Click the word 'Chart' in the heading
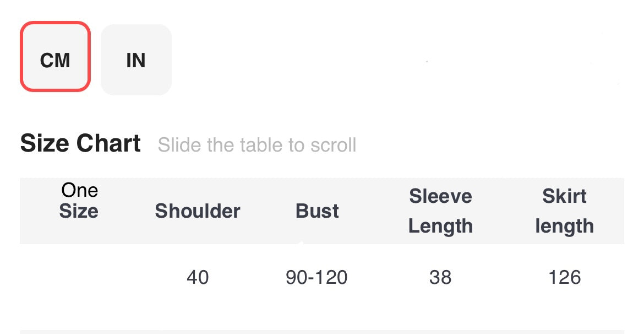The height and width of the screenshot is (334, 644). (108, 144)
